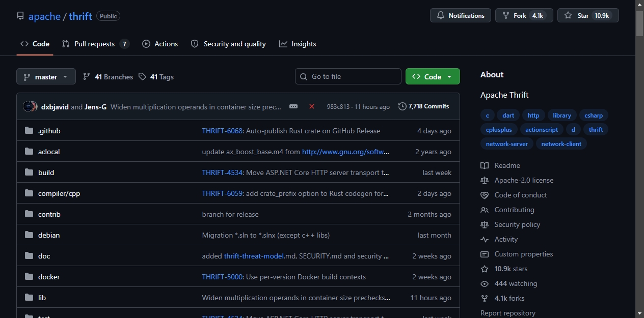Open the Security and quality tab
The image size is (644, 318).
point(228,44)
